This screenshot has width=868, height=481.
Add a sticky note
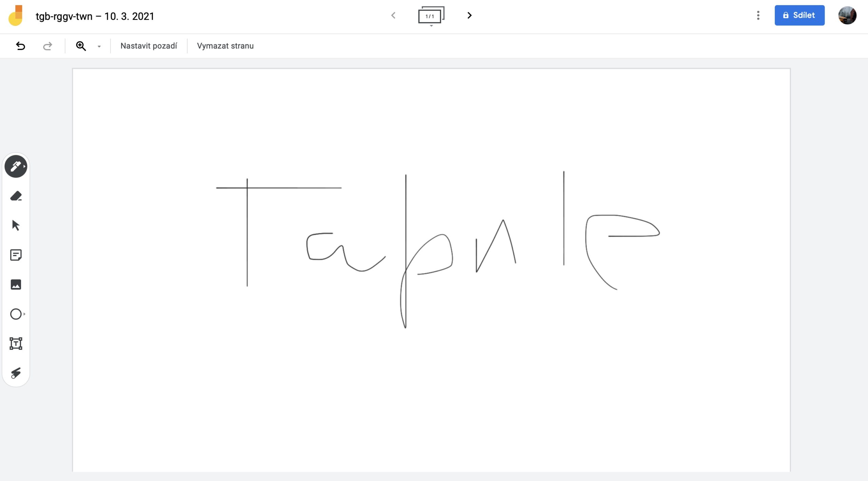coord(16,255)
